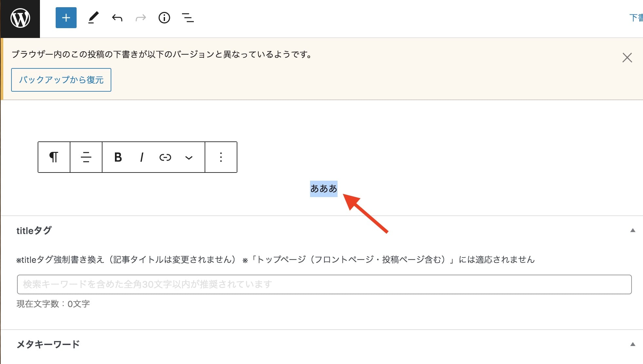643x364 pixels.
Task: Click the メタキーワード panel heading
Action: 48,344
